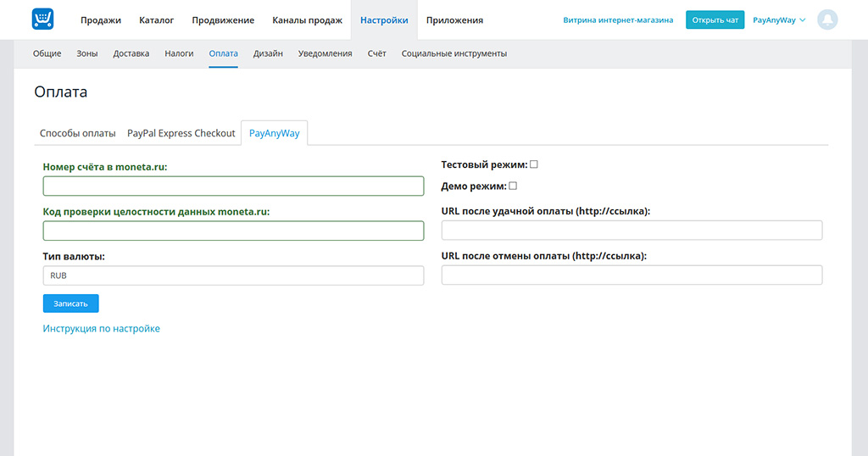Select the Тип валюты RUB field
The image size is (868, 456).
[234, 275]
